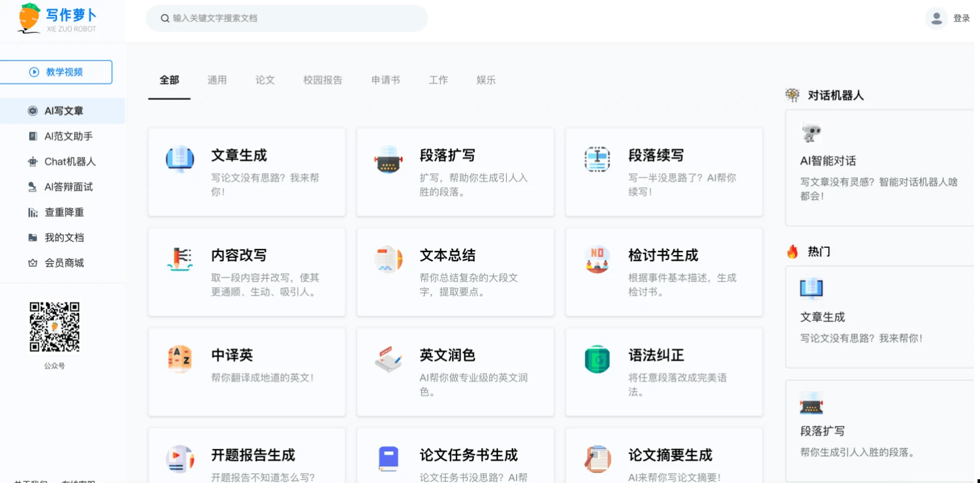Open 查重降重 in the sidebar
This screenshot has width=980, height=483.
coord(62,212)
